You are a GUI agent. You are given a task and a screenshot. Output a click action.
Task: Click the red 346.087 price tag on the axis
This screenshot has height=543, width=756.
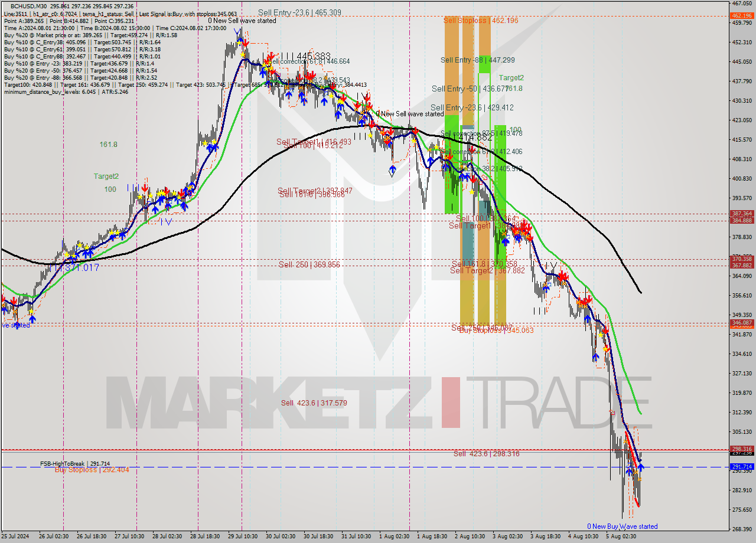coord(742,323)
